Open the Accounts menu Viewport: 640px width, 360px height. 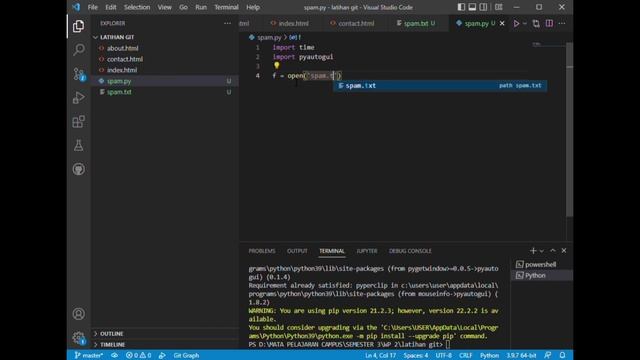[78, 313]
